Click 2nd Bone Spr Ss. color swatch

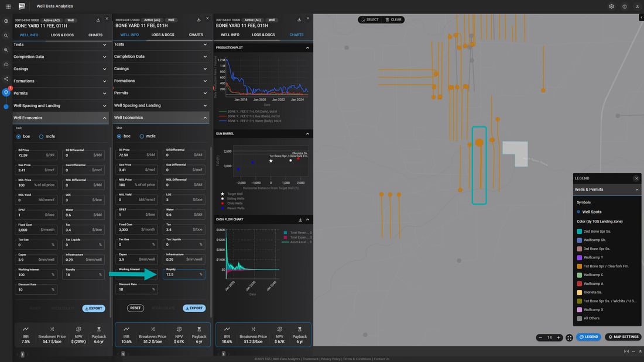[579, 232]
